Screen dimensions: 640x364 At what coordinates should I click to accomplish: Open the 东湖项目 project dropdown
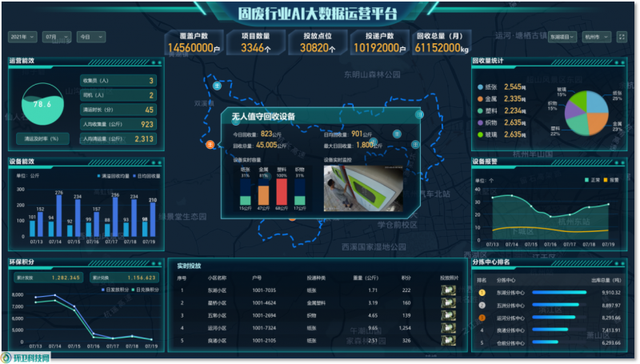(x=562, y=37)
